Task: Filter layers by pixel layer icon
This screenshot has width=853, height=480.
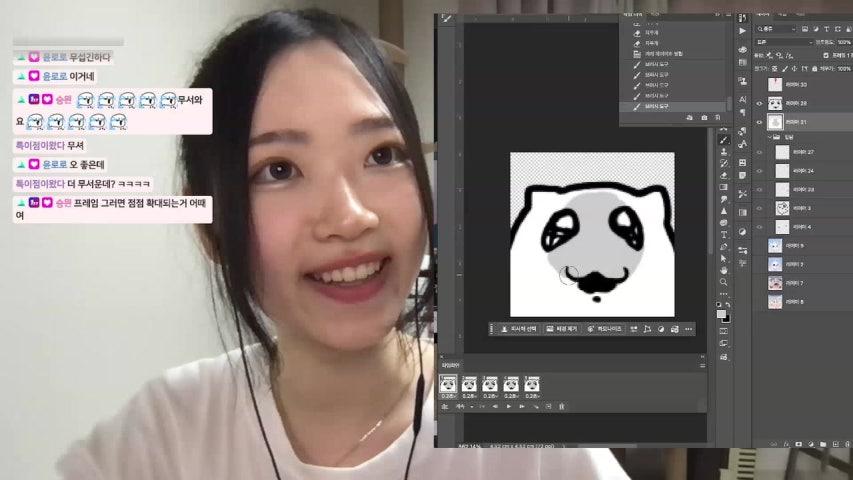Action: click(805, 29)
